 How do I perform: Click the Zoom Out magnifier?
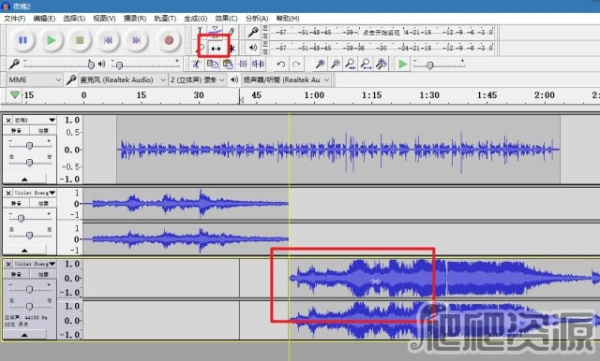335,64
